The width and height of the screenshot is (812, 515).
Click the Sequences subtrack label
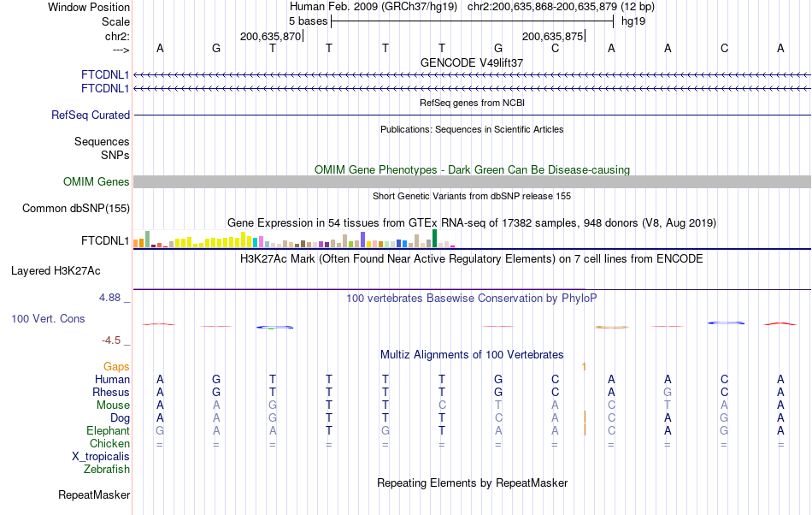coord(102,141)
